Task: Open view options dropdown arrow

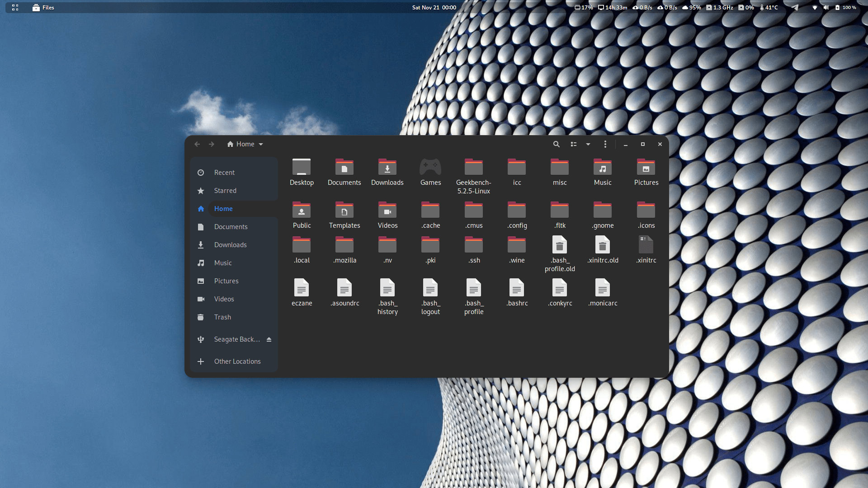Action: click(588, 144)
